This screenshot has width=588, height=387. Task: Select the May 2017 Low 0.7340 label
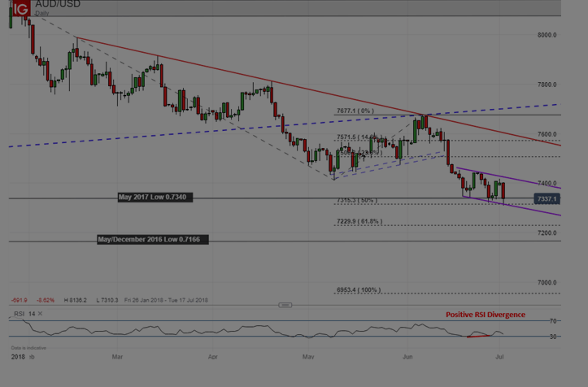click(155, 198)
